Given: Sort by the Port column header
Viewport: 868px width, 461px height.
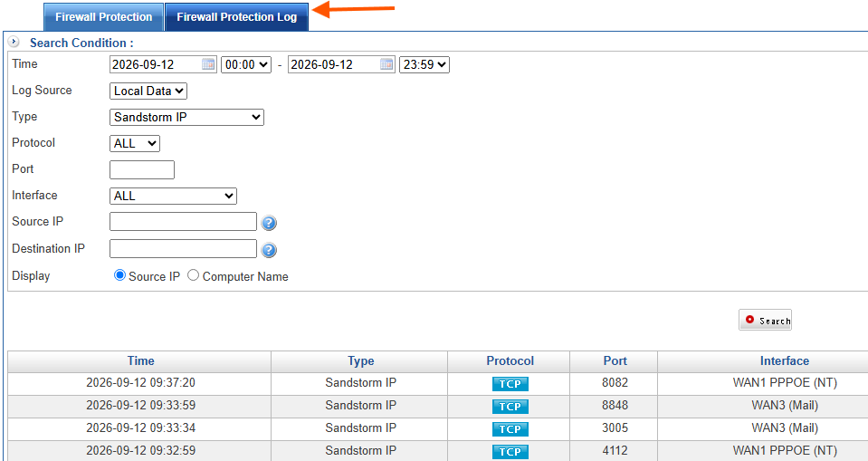Looking at the screenshot, I should 615,361.
